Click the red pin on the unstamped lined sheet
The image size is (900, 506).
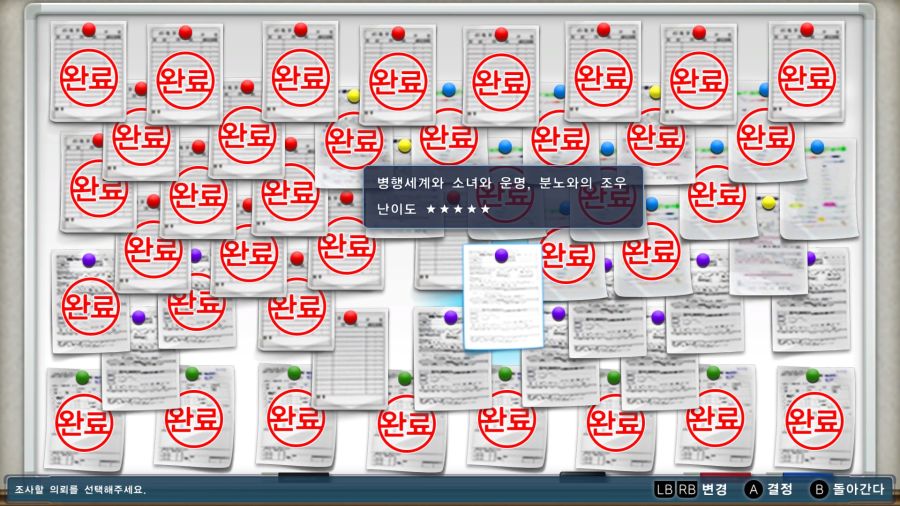pyautogui.click(x=350, y=317)
